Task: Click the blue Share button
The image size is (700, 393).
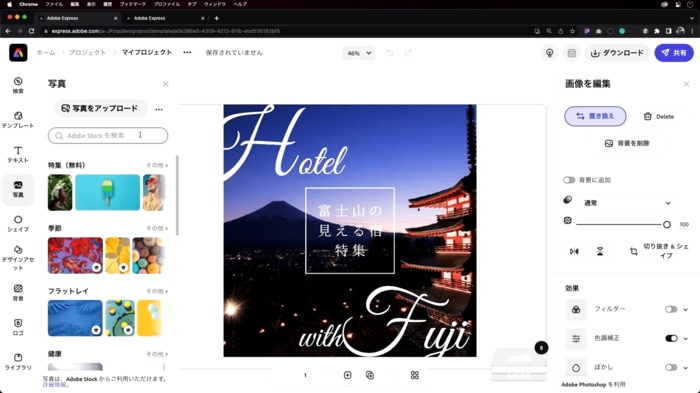Action: (x=674, y=53)
